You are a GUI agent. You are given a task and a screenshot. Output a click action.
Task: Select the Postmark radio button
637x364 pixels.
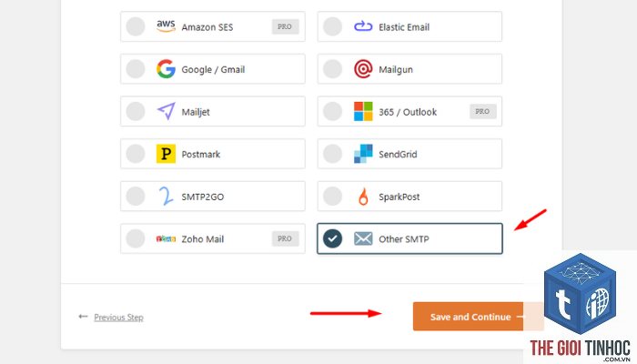tap(136, 154)
